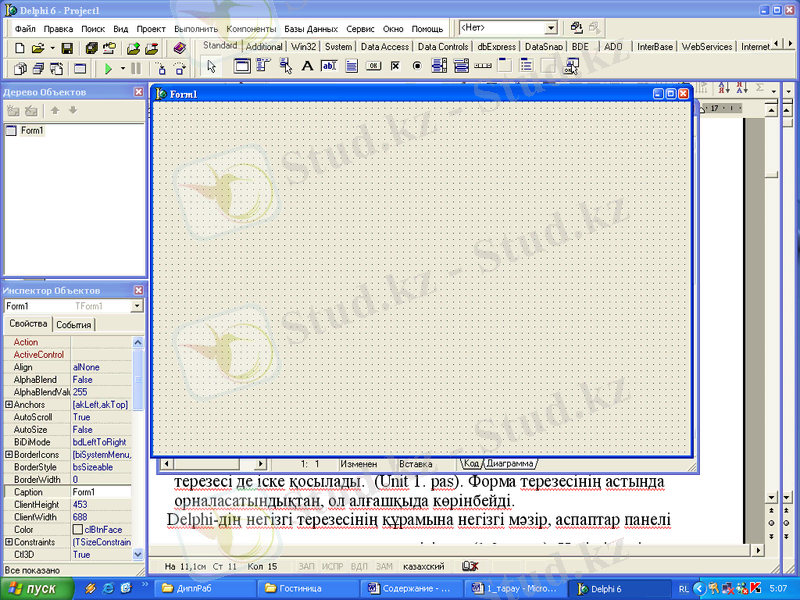Click the Pause program icon

click(x=136, y=68)
